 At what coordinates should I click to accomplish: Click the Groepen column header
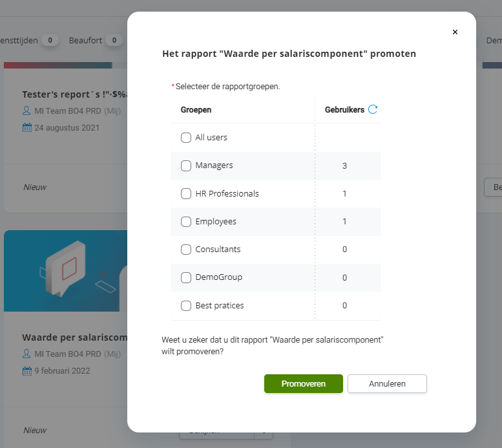point(196,110)
